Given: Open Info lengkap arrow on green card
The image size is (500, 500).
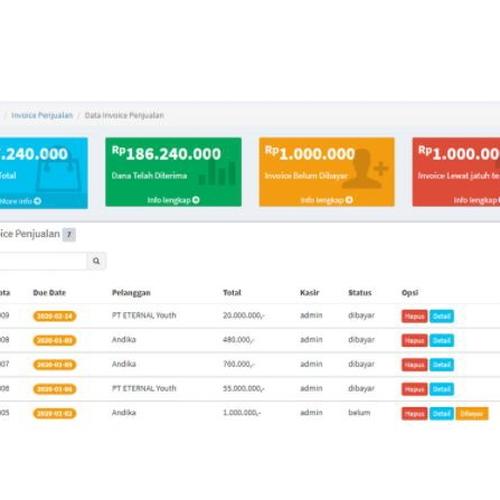Looking at the screenshot, I should click(196, 200).
